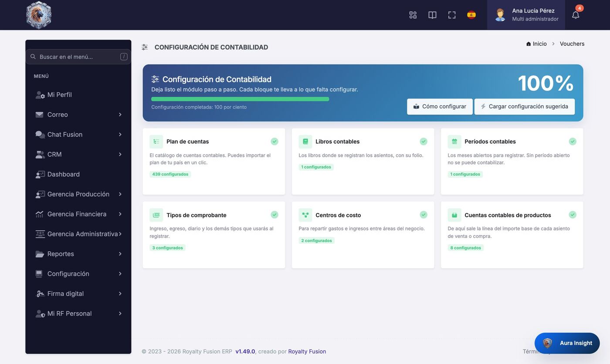Click the Plan de cuentas card icon
This screenshot has height=364, width=610.
(x=156, y=142)
